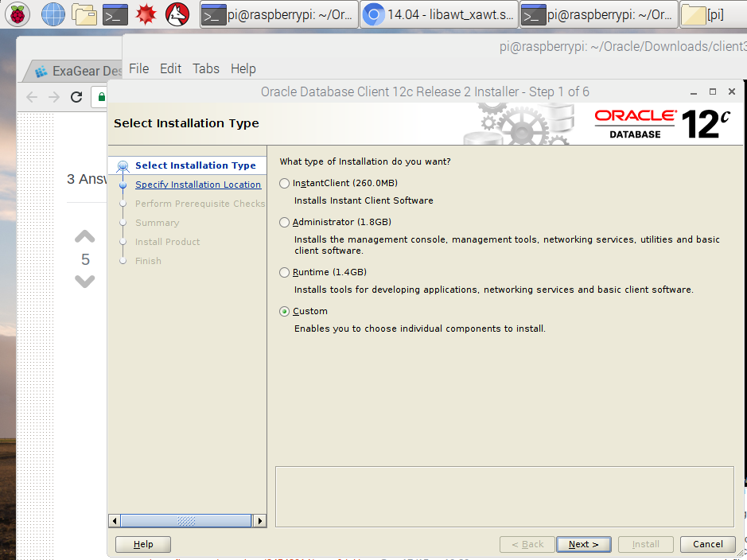Downvote the answer in the browser page
Viewport: 747px width, 560px height.
85,281
